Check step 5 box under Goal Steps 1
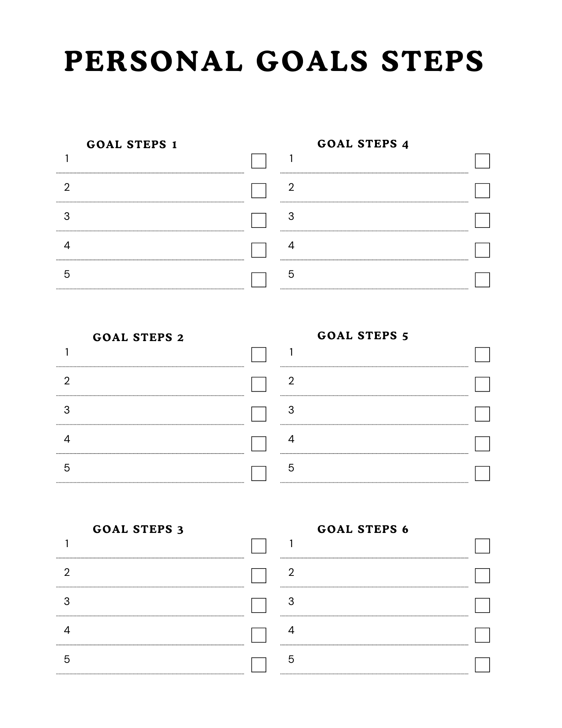562x728 pixels. [x=259, y=280]
